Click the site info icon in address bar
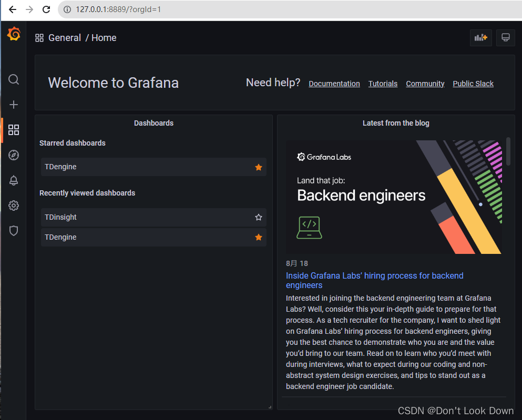 pyautogui.click(x=67, y=9)
